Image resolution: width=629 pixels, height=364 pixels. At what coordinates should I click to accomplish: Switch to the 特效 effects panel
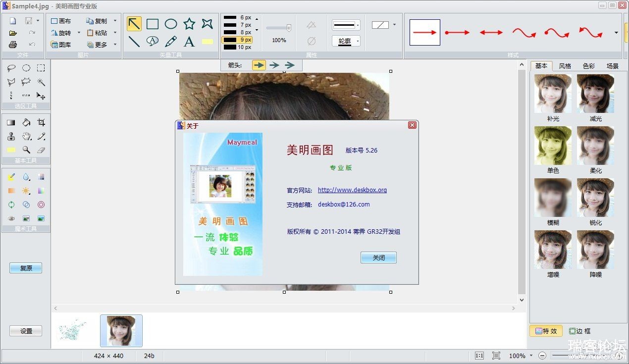pos(546,331)
